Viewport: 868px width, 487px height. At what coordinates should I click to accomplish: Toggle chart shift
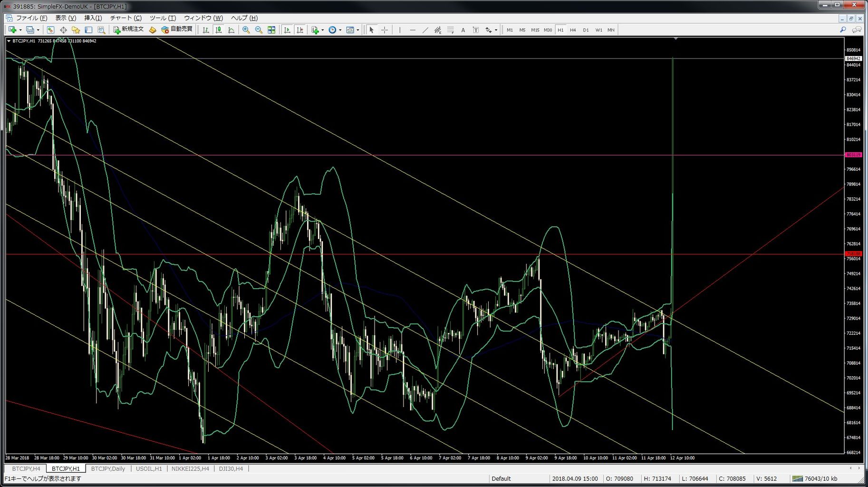[x=300, y=30]
